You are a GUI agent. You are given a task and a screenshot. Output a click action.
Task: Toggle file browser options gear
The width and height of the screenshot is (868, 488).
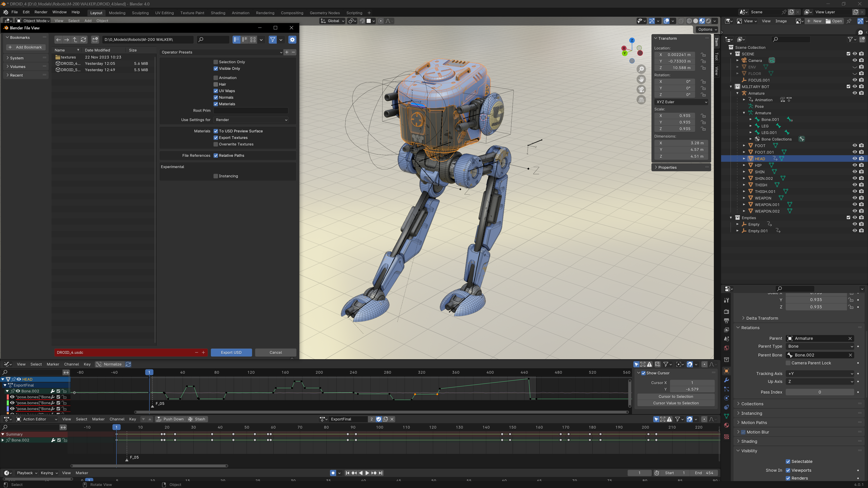292,40
